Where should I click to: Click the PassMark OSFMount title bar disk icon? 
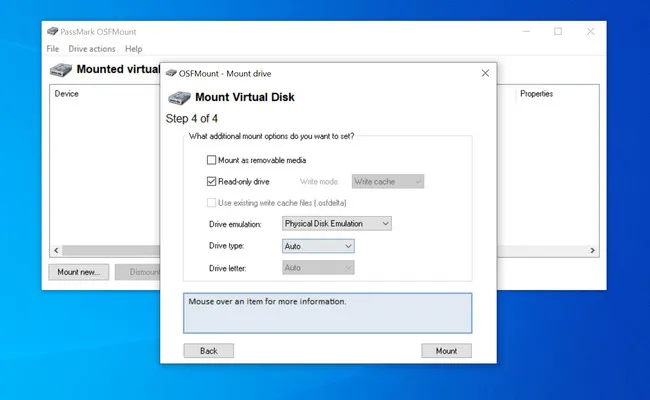pos(52,32)
